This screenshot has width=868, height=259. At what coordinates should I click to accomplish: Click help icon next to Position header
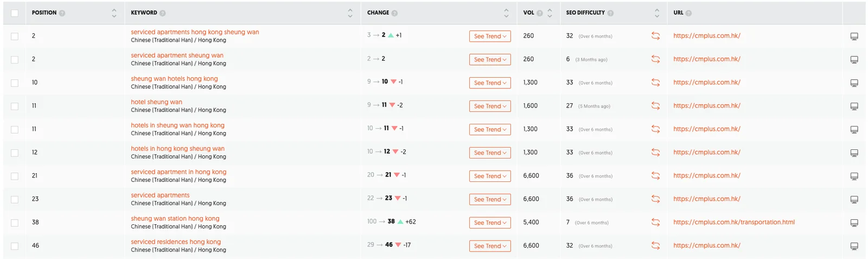pos(62,13)
